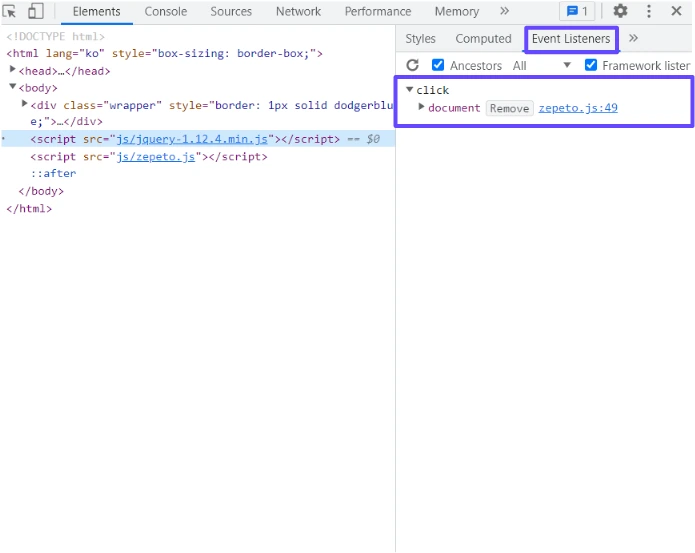Remove the document click listener
Screen dimensions: 695x553
[509, 108]
